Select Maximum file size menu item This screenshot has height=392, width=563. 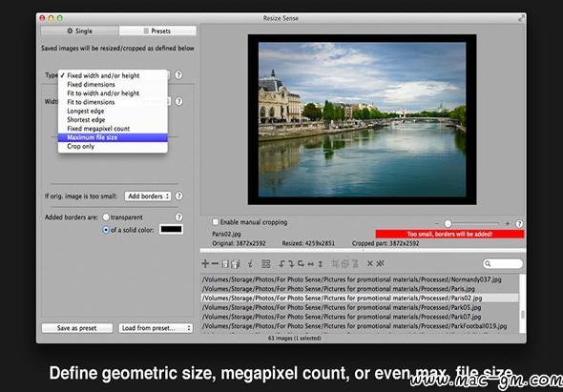click(113, 137)
